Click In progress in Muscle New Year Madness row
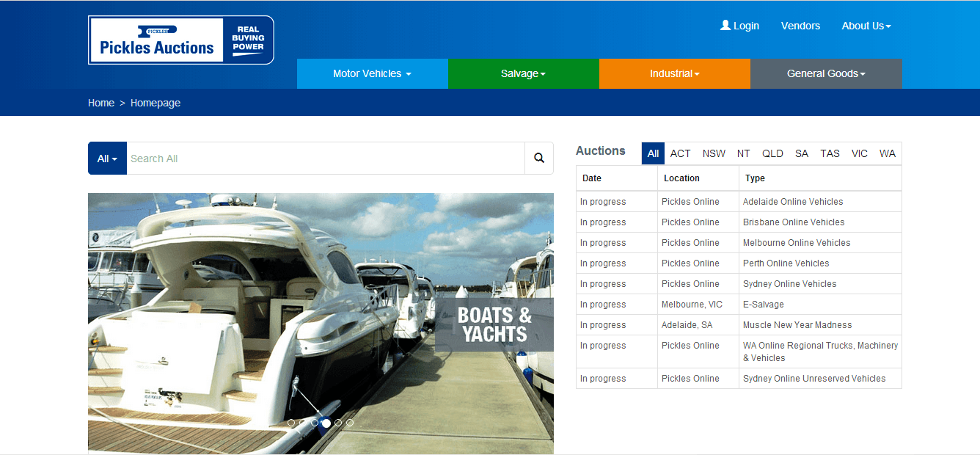The image size is (980, 455). (x=603, y=325)
